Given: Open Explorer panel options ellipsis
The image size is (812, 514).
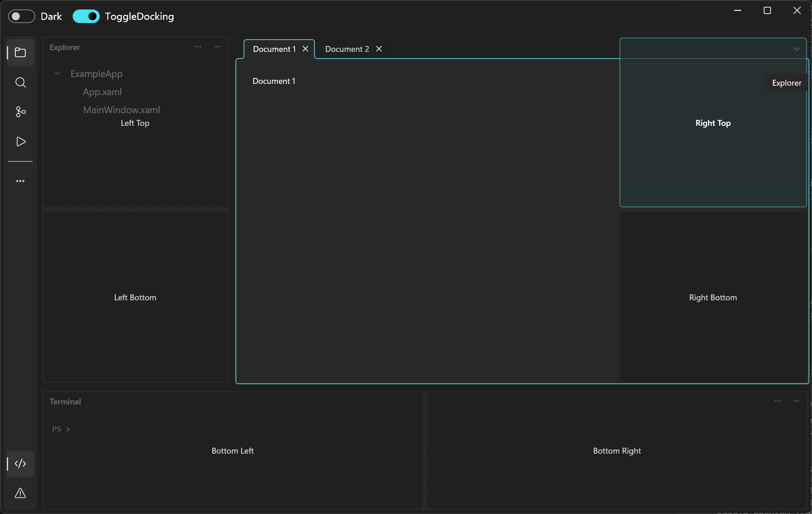Looking at the screenshot, I should [198, 47].
